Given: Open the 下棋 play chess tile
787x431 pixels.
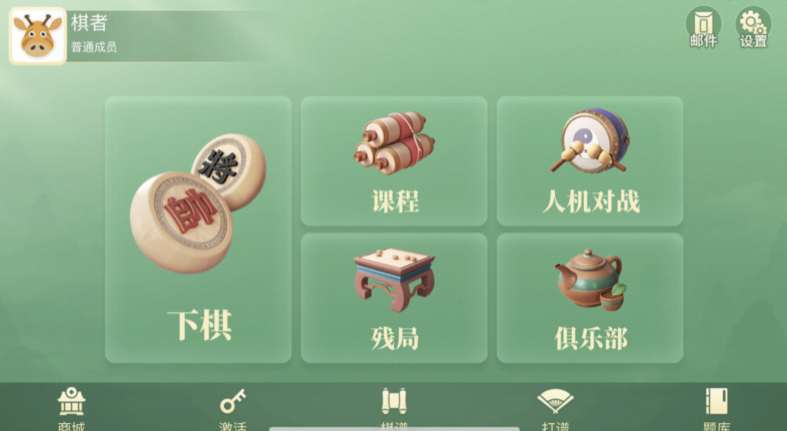Looking at the screenshot, I should tap(198, 229).
